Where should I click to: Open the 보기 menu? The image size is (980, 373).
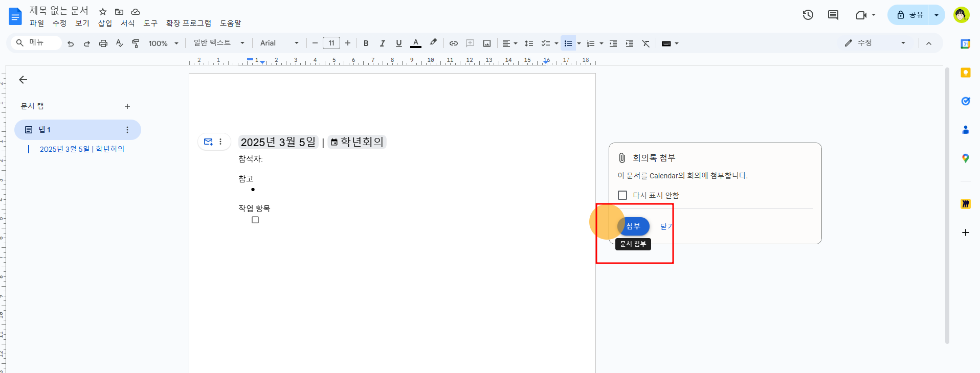pyautogui.click(x=82, y=24)
